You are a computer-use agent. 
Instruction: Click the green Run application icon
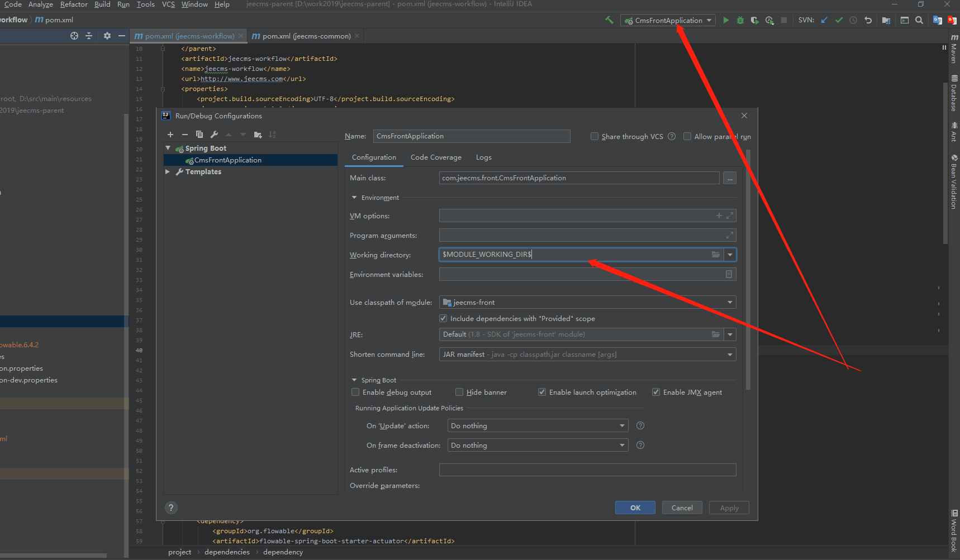click(x=726, y=20)
